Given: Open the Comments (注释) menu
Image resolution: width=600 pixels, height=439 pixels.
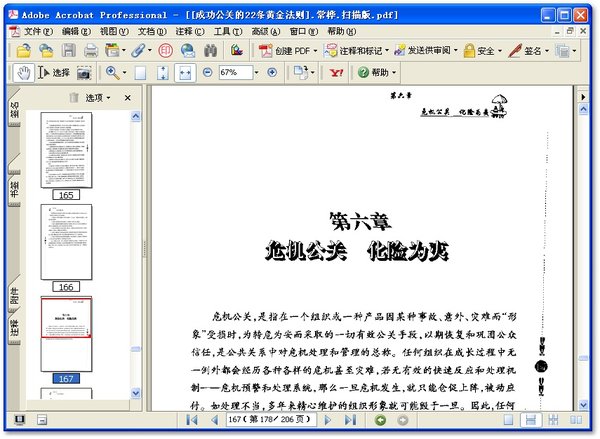Looking at the screenshot, I should (190, 31).
